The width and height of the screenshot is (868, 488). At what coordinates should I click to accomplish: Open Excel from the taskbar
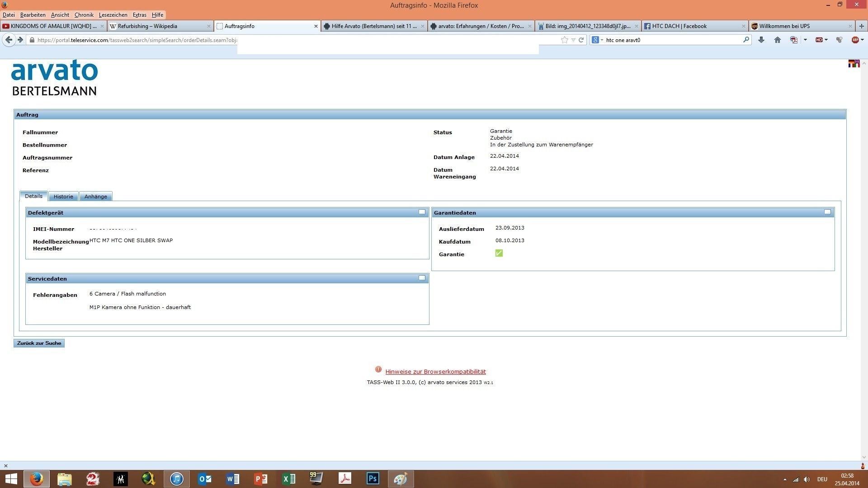point(289,479)
